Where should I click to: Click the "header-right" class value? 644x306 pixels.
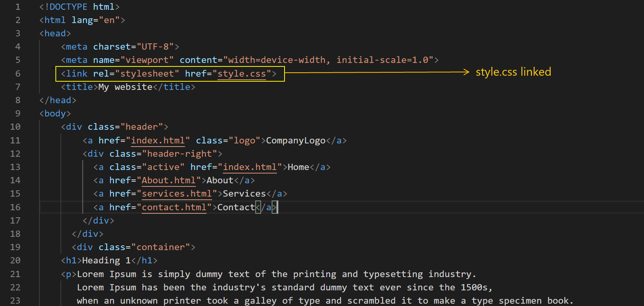180,154
